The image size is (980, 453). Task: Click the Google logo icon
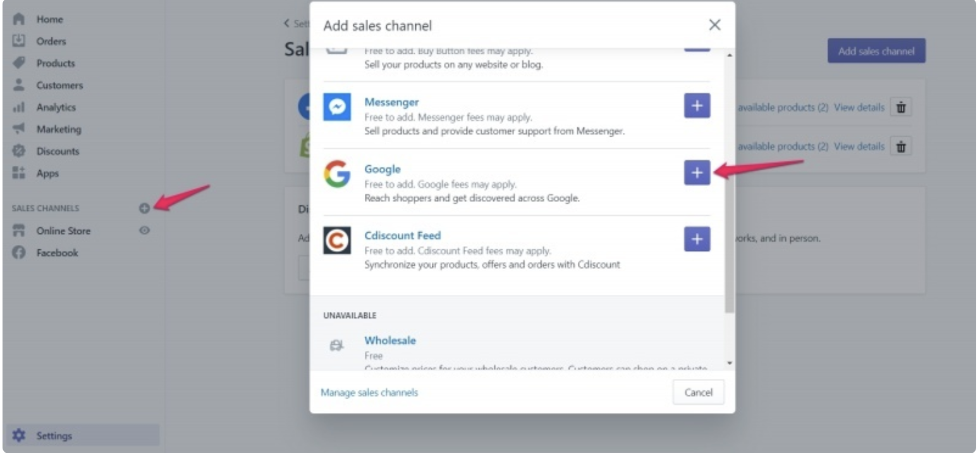tap(337, 174)
